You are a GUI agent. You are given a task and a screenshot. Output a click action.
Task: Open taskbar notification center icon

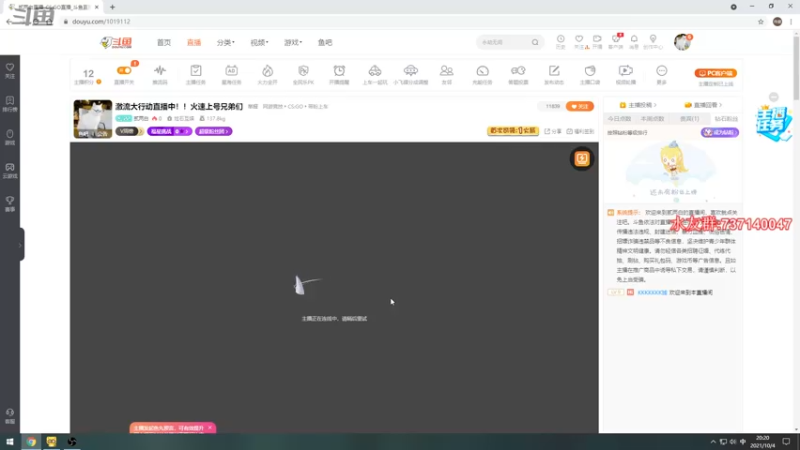point(786,442)
